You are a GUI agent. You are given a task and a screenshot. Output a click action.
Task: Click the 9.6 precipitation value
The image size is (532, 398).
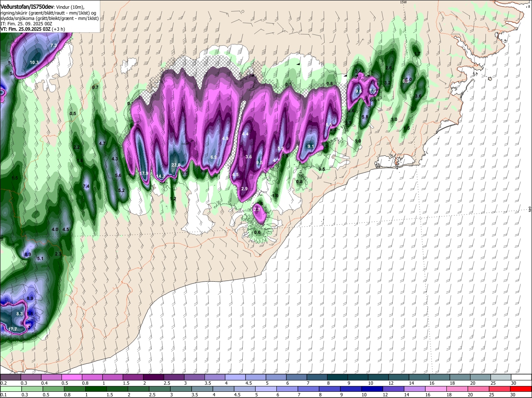359,91
